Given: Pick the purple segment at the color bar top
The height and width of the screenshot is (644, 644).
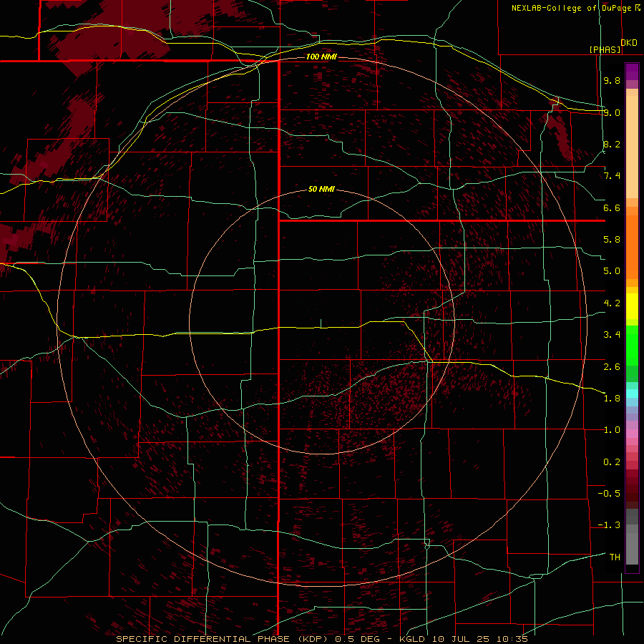Looking at the screenshot, I should (x=632, y=72).
